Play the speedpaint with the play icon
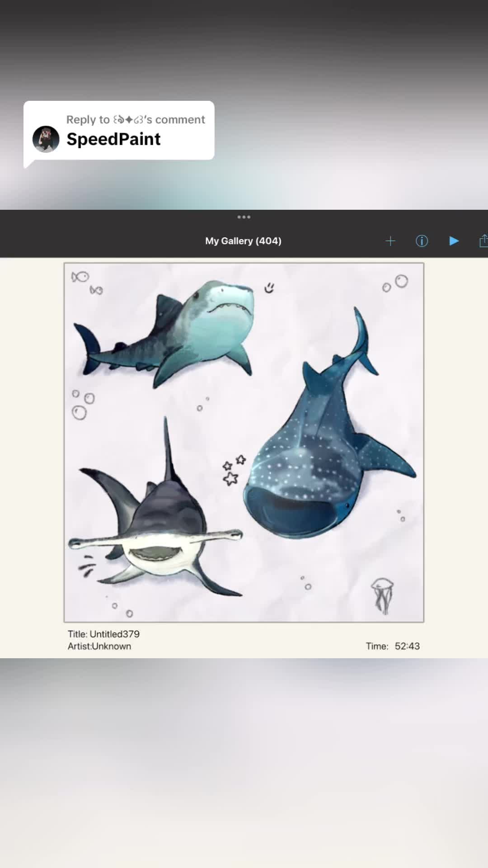 click(x=454, y=241)
